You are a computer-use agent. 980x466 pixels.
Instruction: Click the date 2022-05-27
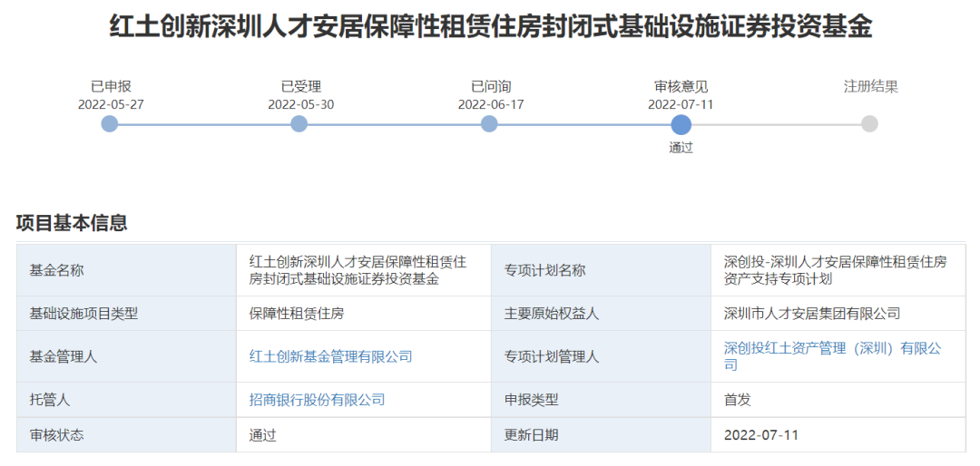[x=111, y=104]
